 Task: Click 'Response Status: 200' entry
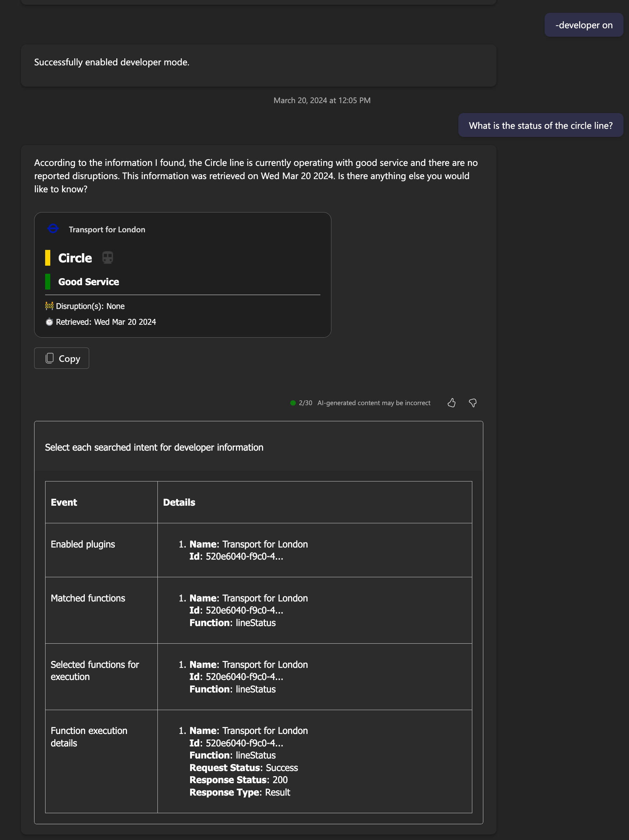pyautogui.click(x=239, y=779)
